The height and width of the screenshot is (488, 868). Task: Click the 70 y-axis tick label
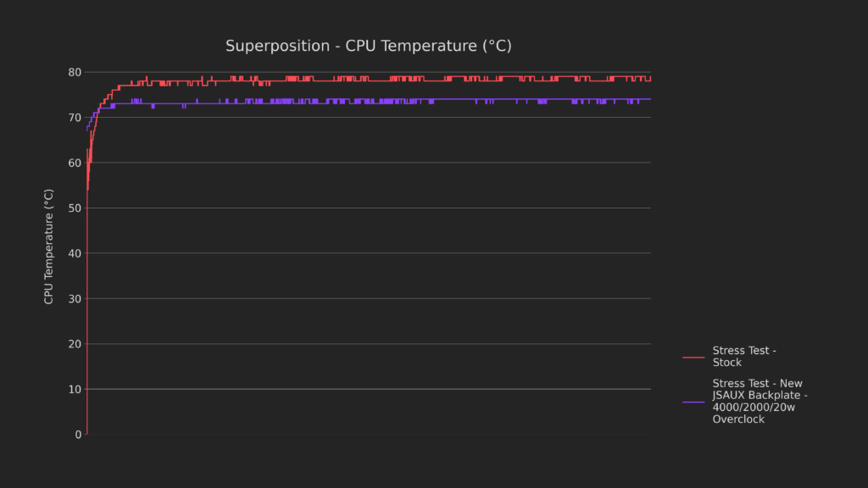pos(75,118)
